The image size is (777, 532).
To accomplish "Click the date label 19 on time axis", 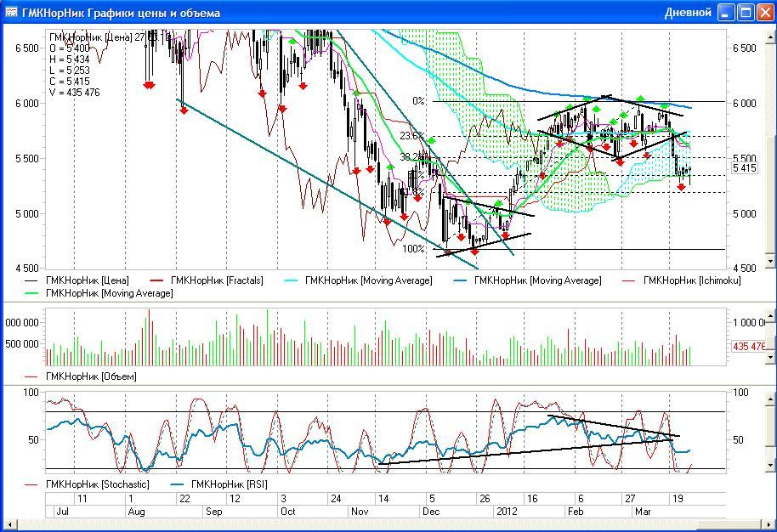I will point(678,499).
